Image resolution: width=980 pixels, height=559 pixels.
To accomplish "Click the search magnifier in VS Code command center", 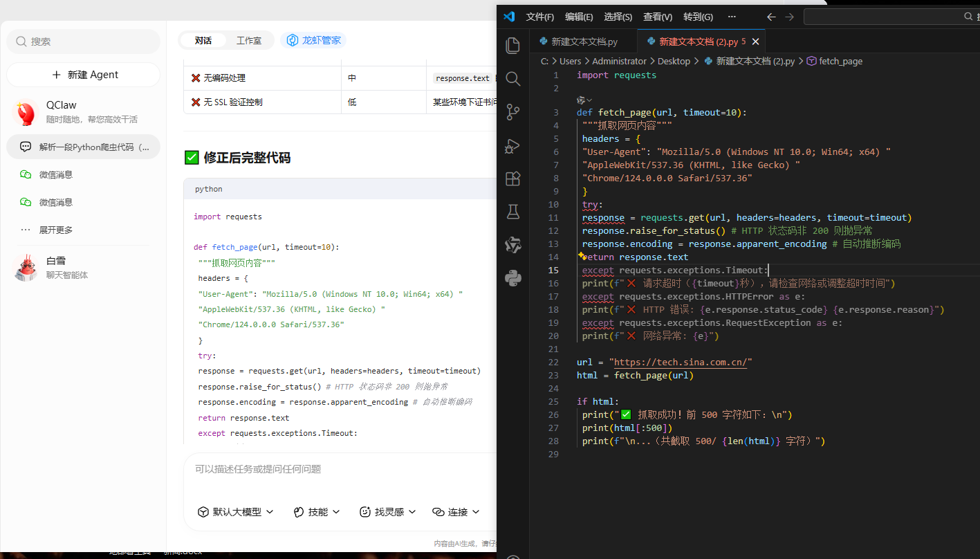I will pyautogui.click(x=970, y=17).
